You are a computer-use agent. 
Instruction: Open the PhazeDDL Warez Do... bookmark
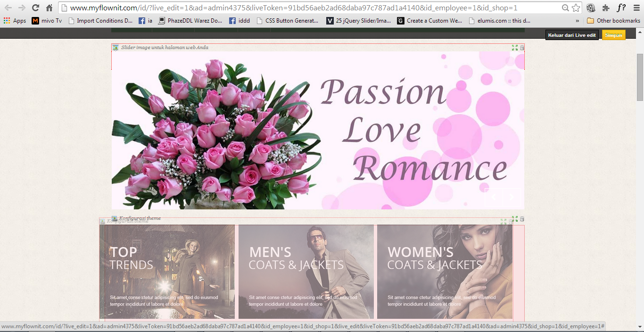(190, 21)
